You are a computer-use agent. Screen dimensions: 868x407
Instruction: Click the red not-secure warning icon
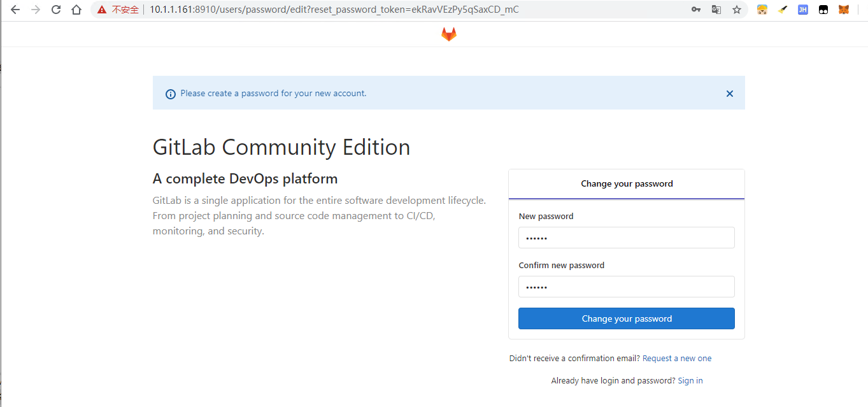coord(102,10)
